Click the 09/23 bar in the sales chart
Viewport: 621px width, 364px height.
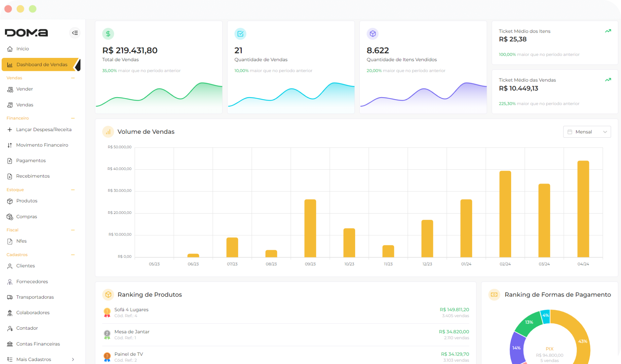310,228
